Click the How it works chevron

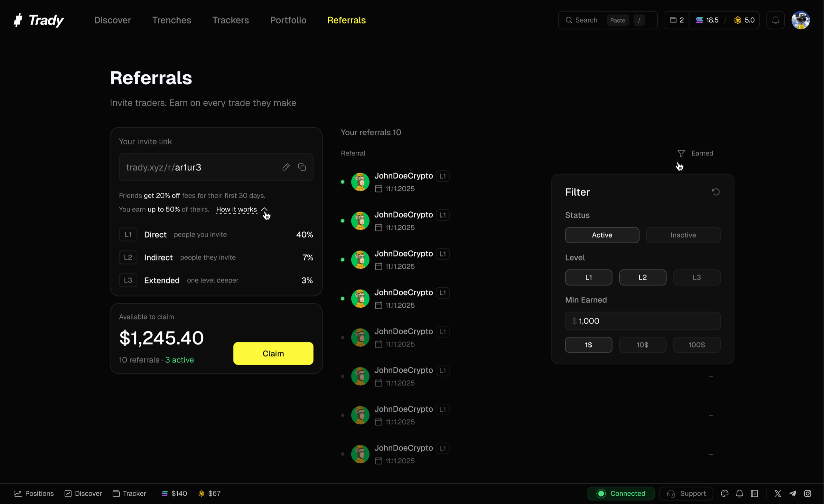tap(264, 209)
